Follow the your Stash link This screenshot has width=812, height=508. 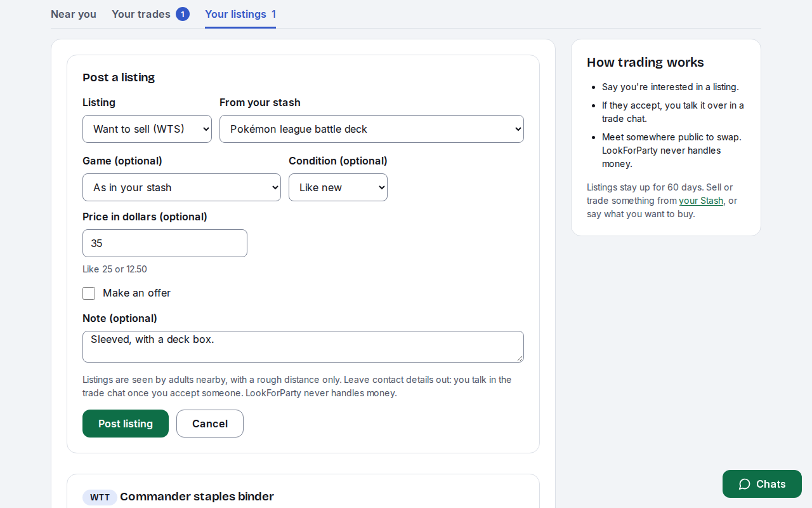tap(701, 201)
